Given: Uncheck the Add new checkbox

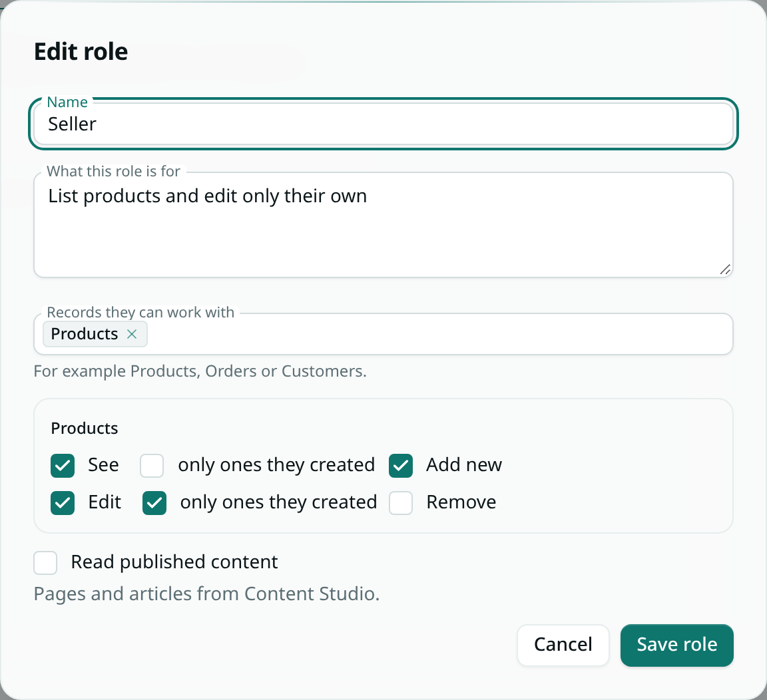Looking at the screenshot, I should coord(401,465).
